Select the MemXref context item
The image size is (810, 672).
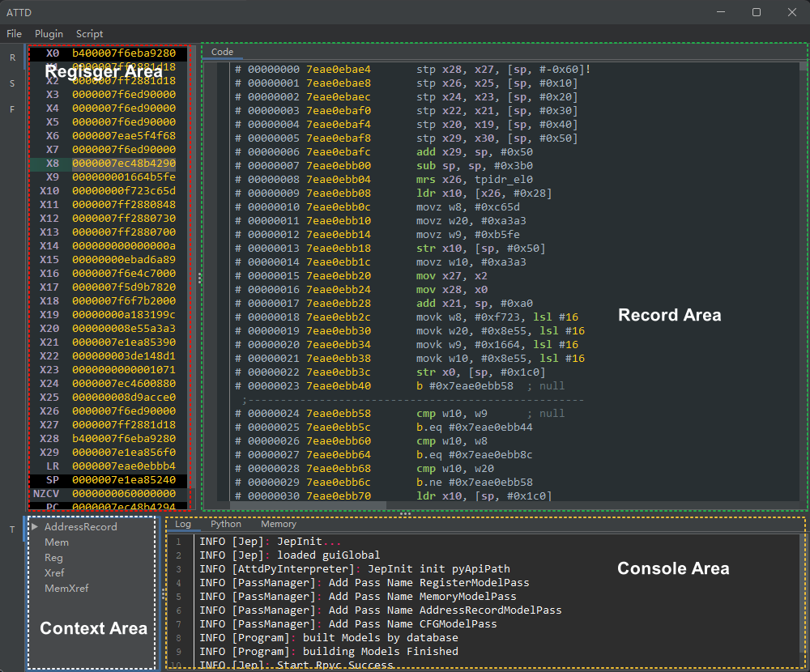tap(66, 589)
